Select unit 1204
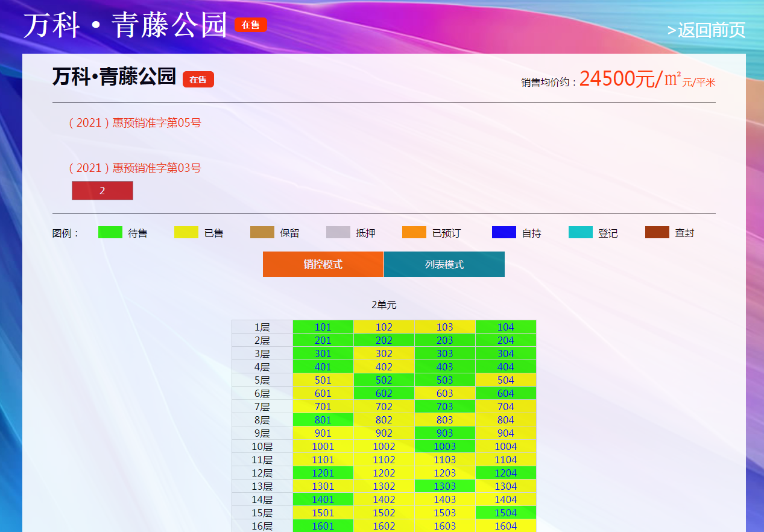764x532 pixels. (506, 473)
